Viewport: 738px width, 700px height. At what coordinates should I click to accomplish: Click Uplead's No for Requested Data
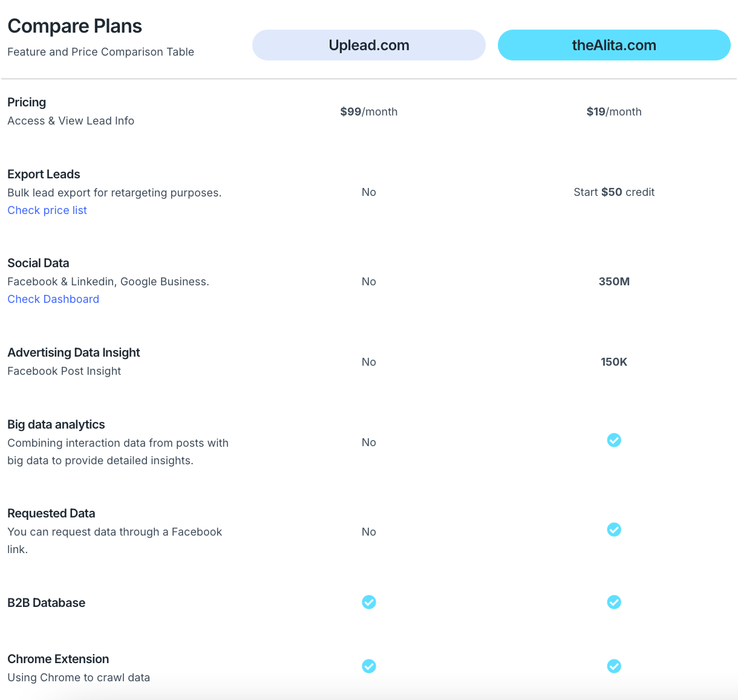click(x=369, y=532)
